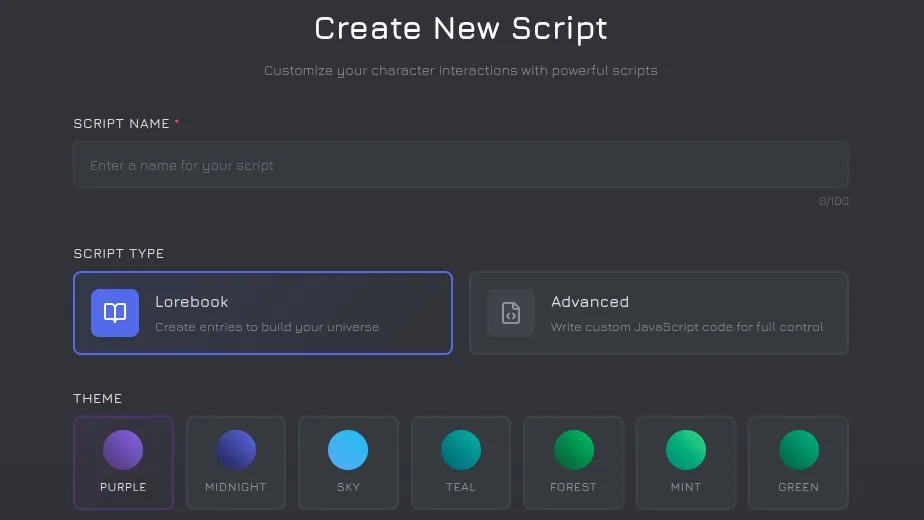Choose the Sky theme swatch
The width and height of the screenshot is (924, 520).
pos(348,463)
